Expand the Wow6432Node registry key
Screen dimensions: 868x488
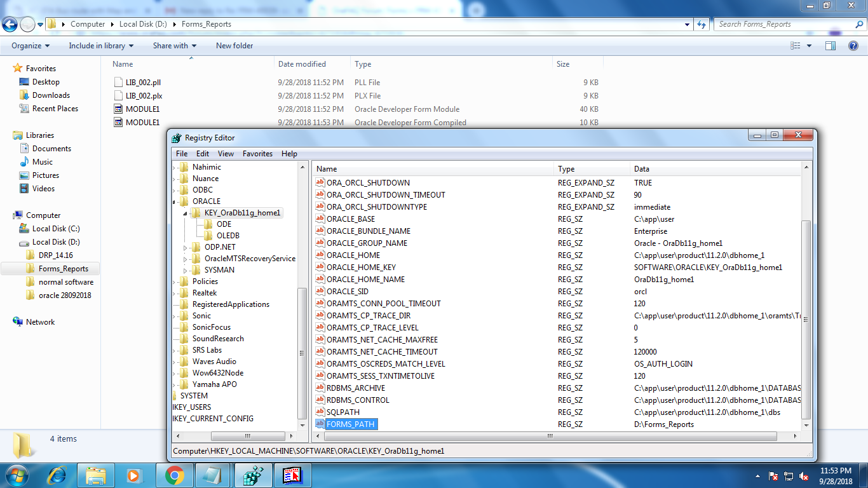point(175,373)
